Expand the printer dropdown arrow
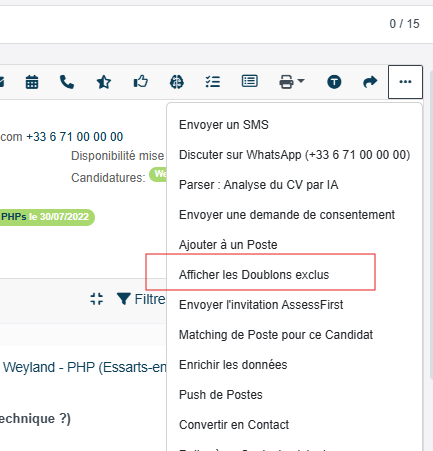The height and width of the screenshot is (451, 433). click(x=301, y=81)
